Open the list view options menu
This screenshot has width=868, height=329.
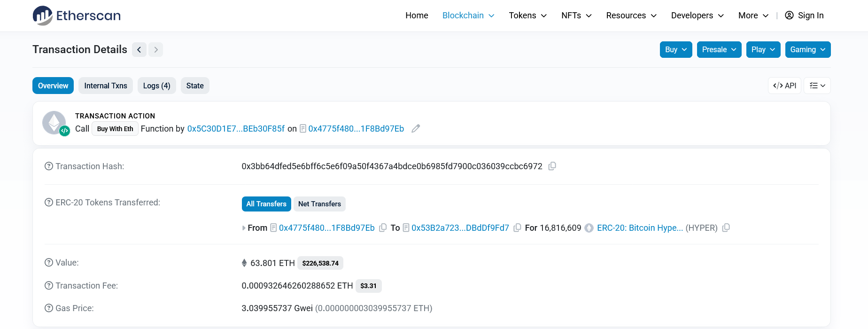click(x=817, y=86)
